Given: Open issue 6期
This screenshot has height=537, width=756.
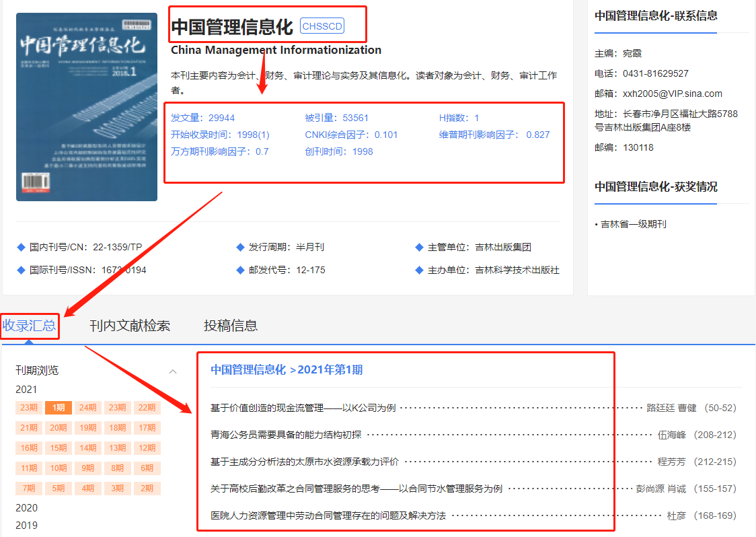Looking at the screenshot, I should tap(147, 468).
